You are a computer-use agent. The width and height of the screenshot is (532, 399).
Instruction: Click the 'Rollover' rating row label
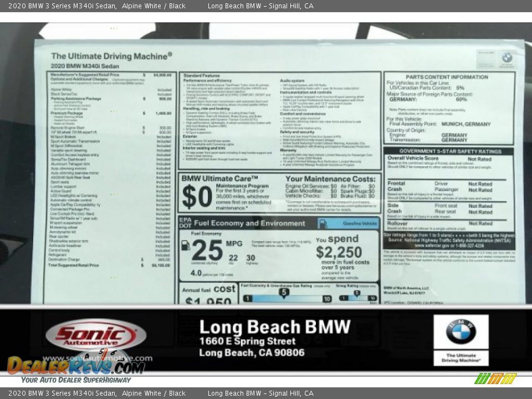click(397, 223)
